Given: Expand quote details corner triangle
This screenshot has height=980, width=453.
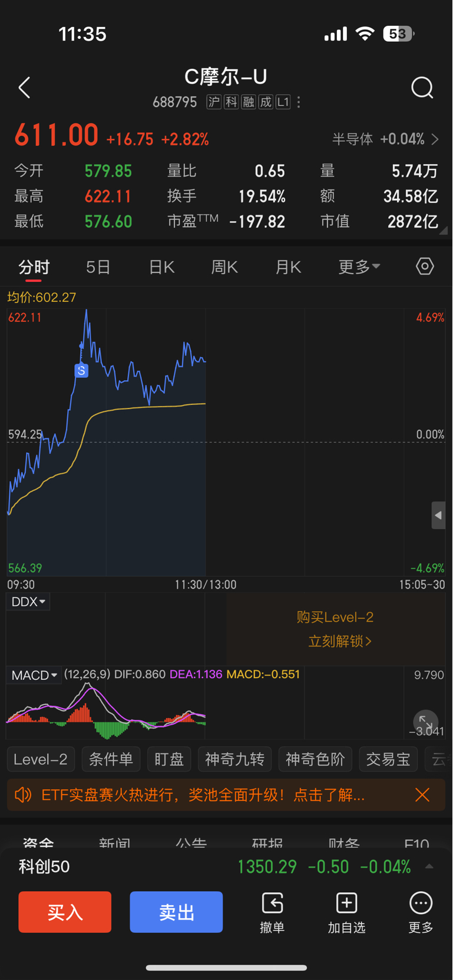Looking at the screenshot, I should (x=443, y=231).
